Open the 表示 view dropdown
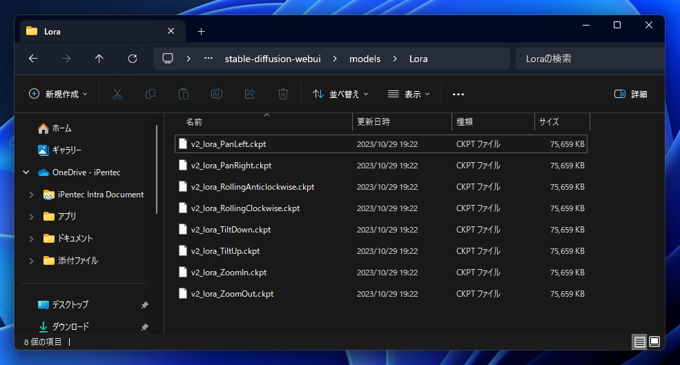The image size is (680, 365). [409, 94]
